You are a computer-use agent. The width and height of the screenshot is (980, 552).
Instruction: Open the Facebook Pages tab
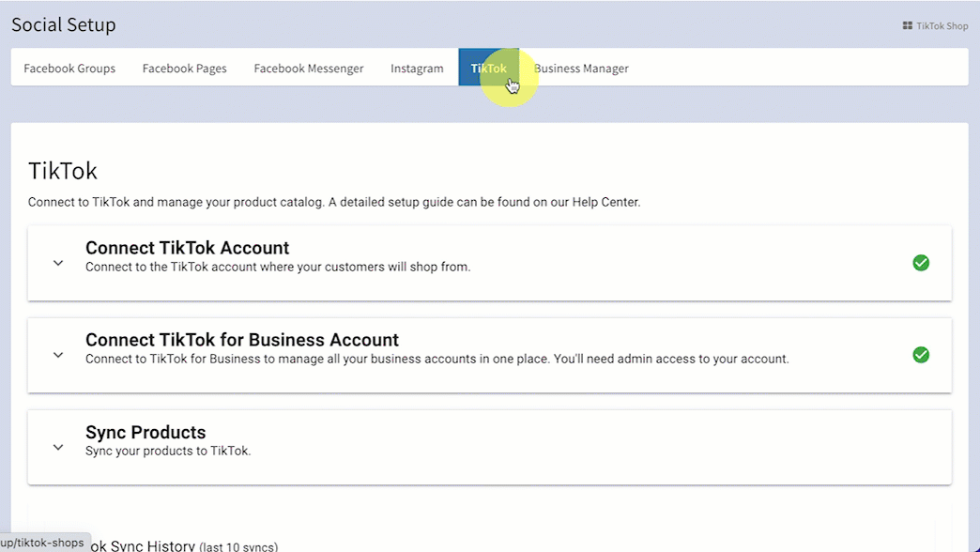[x=184, y=69]
